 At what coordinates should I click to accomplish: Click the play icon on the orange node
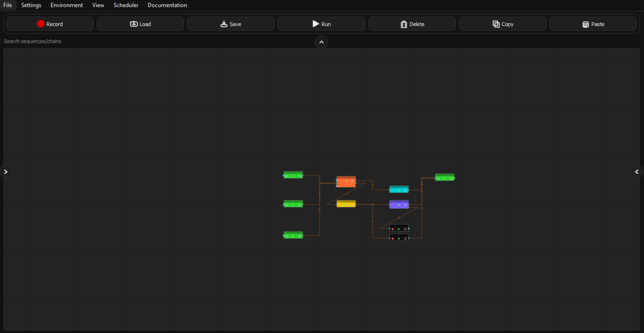[x=346, y=181]
